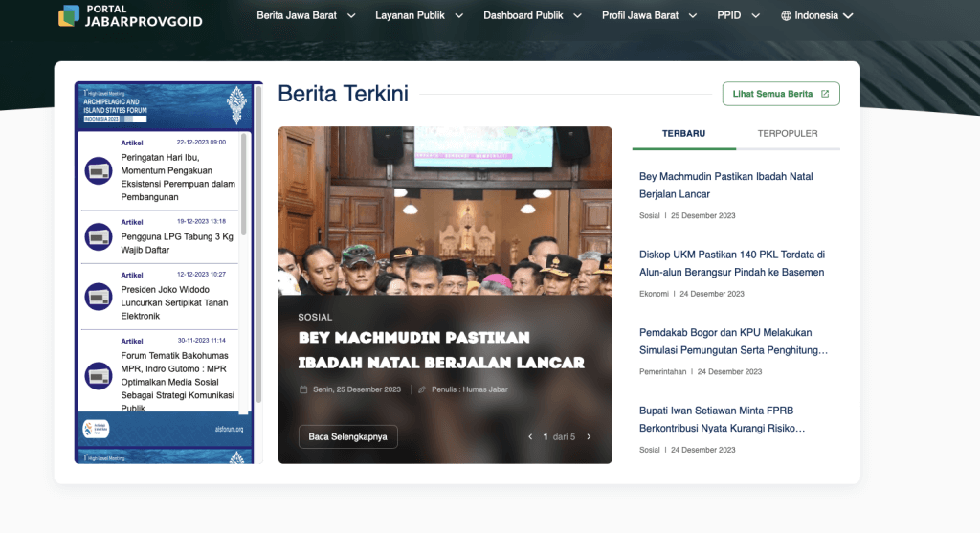980x533 pixels.
Task: Click the aisforum logo in widget footer
Action: click(x=97, y=429)
